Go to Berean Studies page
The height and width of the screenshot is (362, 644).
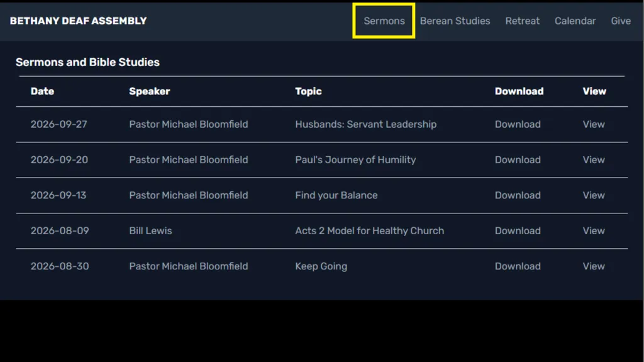tap(455, 21)
